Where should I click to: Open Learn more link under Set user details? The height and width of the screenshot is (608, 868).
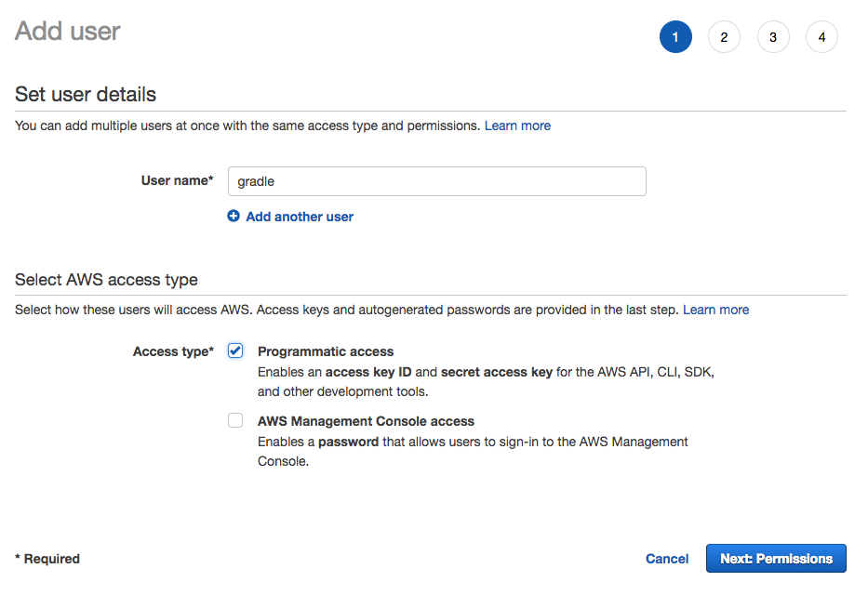(x=517, y=126)
